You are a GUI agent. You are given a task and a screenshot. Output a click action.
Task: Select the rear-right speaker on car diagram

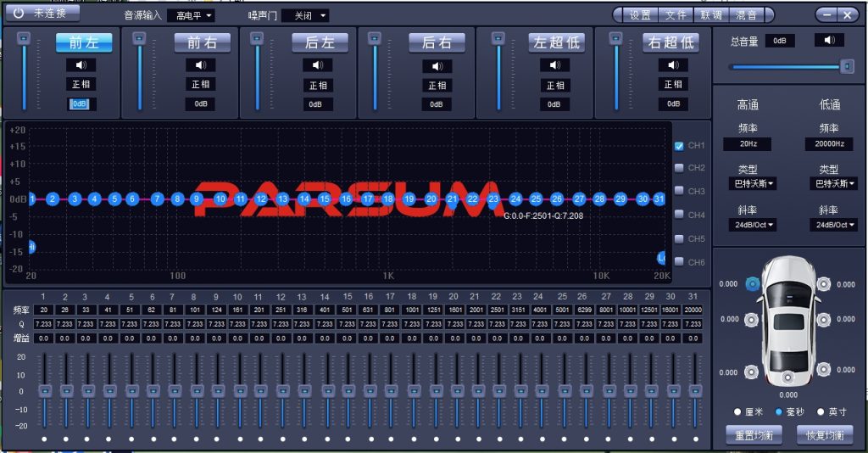pos(824,369)
